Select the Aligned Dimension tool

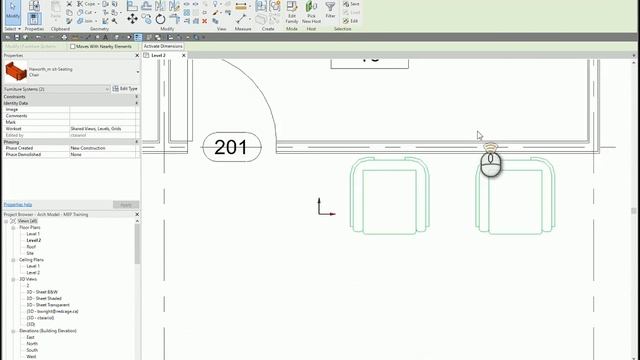point(241,6)
